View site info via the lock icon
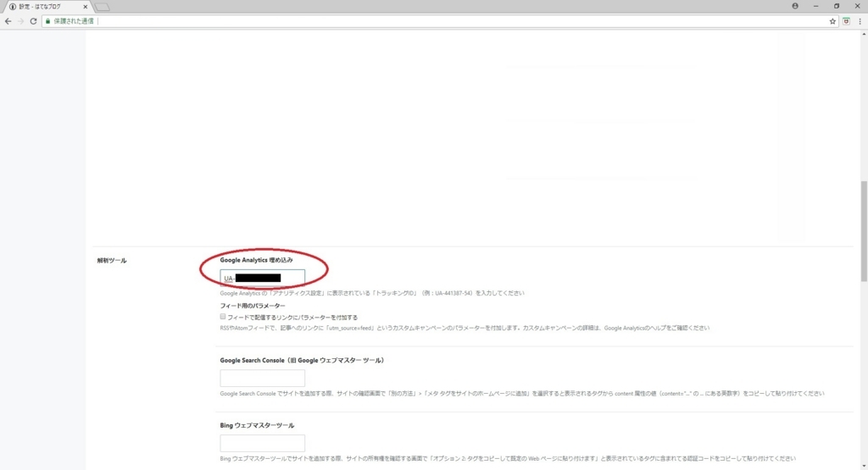868x470 pixels. [47, 21]
